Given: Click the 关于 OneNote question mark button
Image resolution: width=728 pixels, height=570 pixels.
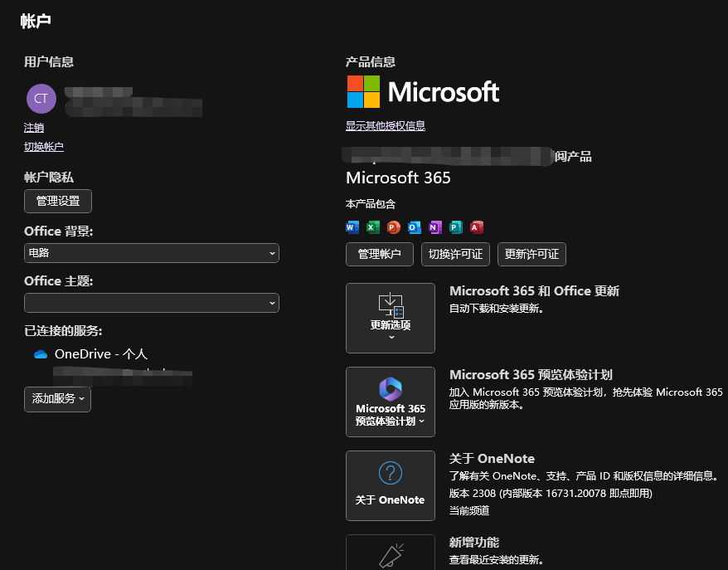Looking at the screenshot, I should pos(391,485).
